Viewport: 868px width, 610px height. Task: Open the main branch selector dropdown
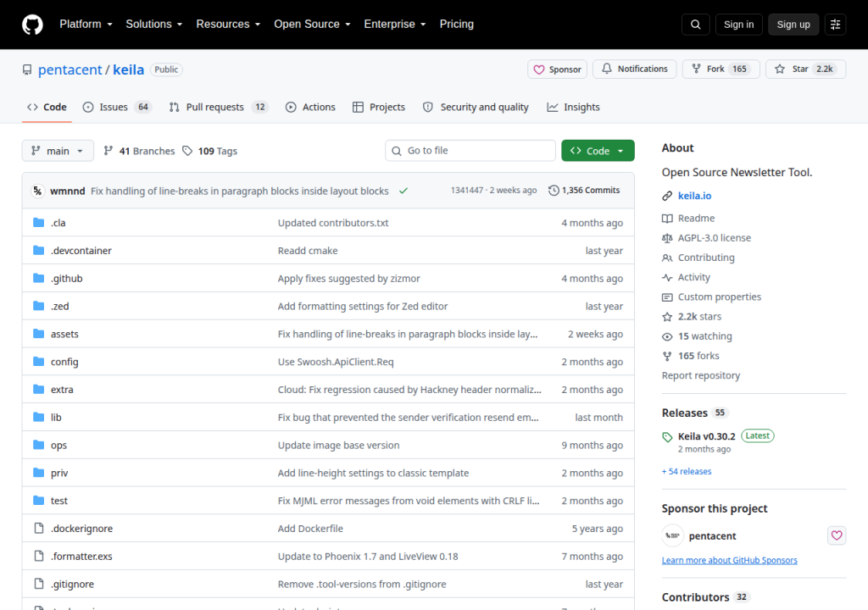coord(58,151)
